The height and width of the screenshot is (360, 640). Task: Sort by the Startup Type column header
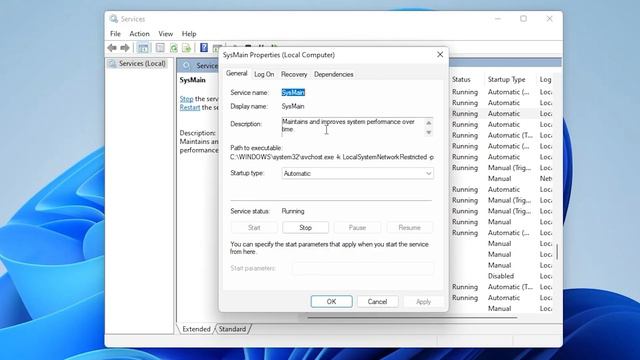507,80
